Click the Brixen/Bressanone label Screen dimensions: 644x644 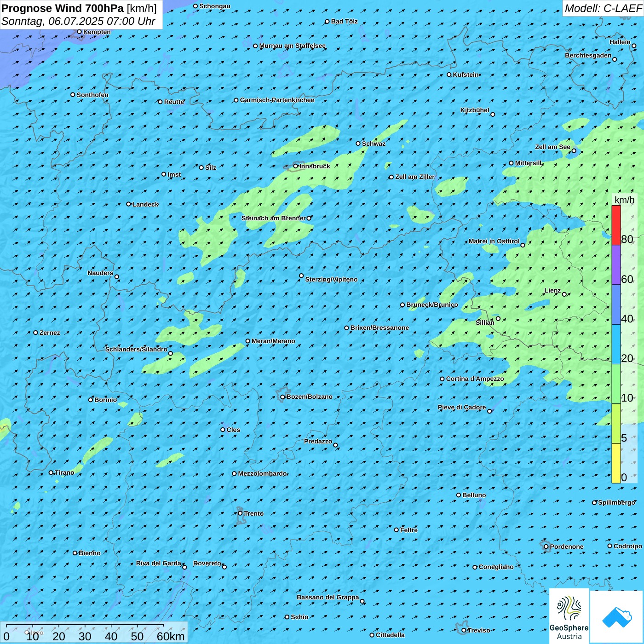tap(379, 328)
